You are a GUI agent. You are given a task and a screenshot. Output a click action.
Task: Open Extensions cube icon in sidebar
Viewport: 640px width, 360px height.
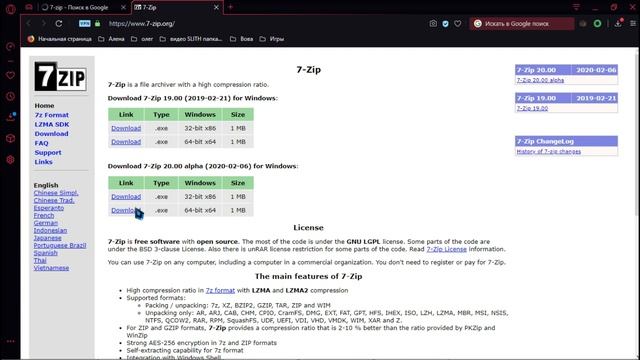[11, 138]
